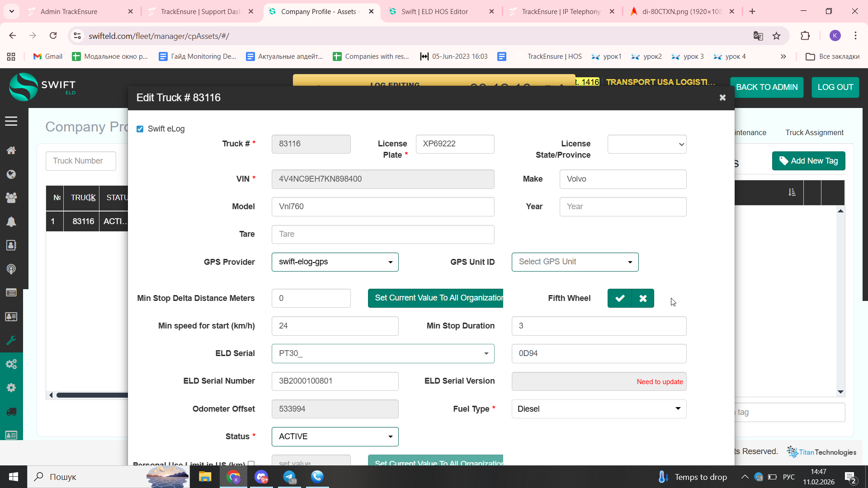
Task: Click the sort icon in the tags table header
Action: pyautogui.click(x=792, y=192)
